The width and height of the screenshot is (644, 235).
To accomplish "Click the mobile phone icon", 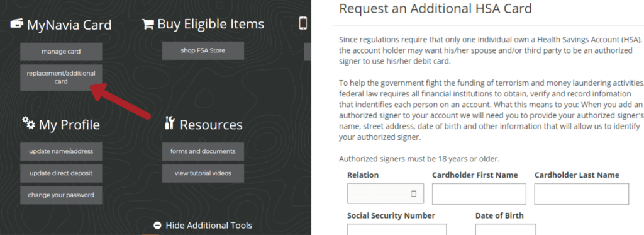I will click(303, 23).
